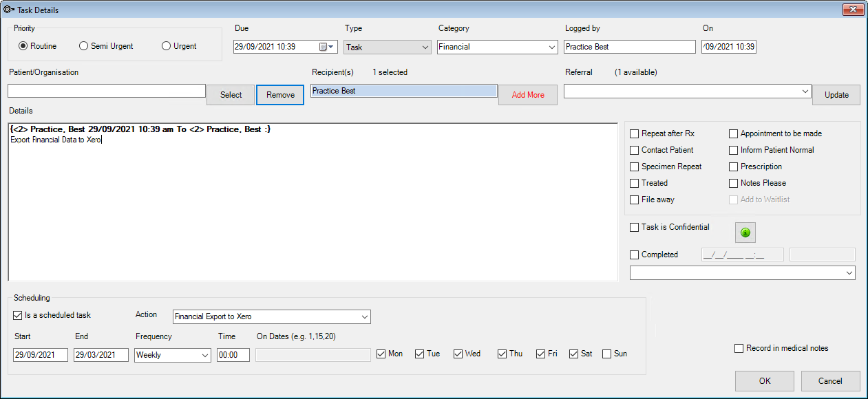Screen dimensions: 868x399
Task: Click the End date field 29/03/2021
Action: [101, 355]
